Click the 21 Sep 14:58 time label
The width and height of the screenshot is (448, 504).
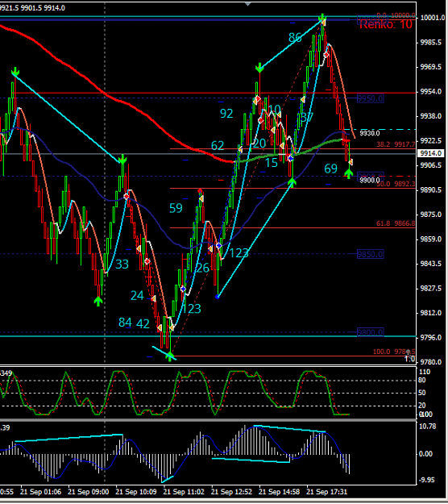[279, 492]
